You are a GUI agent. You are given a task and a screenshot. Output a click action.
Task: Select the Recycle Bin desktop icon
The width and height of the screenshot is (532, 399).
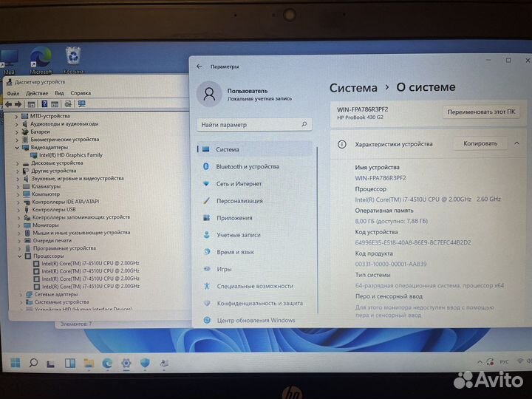tap(73, 60)
